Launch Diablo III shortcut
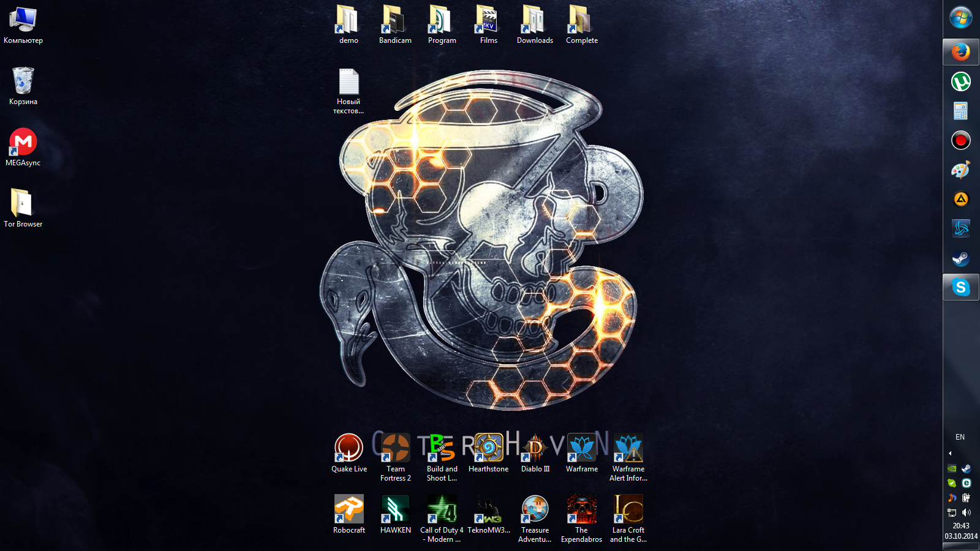Screen dimensions: 980x551 point(535,454)
